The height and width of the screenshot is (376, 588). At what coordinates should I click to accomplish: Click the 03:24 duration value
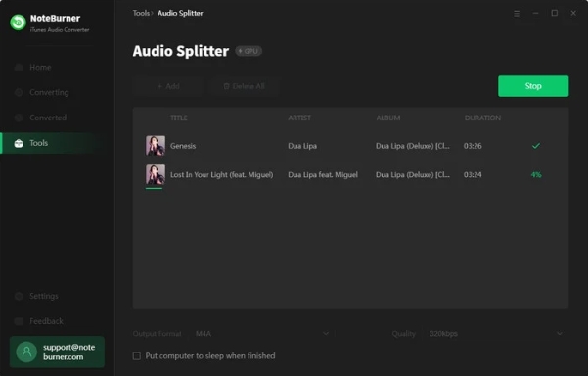[x=473, y=175]
